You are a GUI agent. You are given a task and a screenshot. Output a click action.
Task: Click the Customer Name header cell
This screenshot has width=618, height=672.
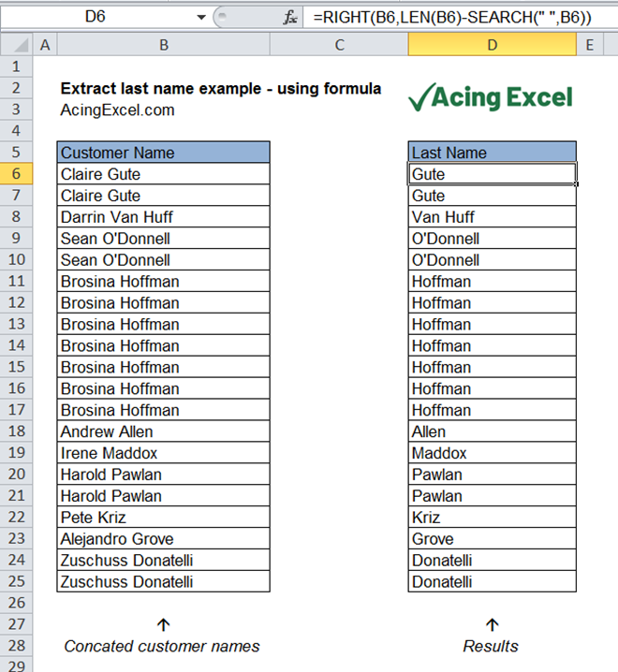click(x=164, y=153)
